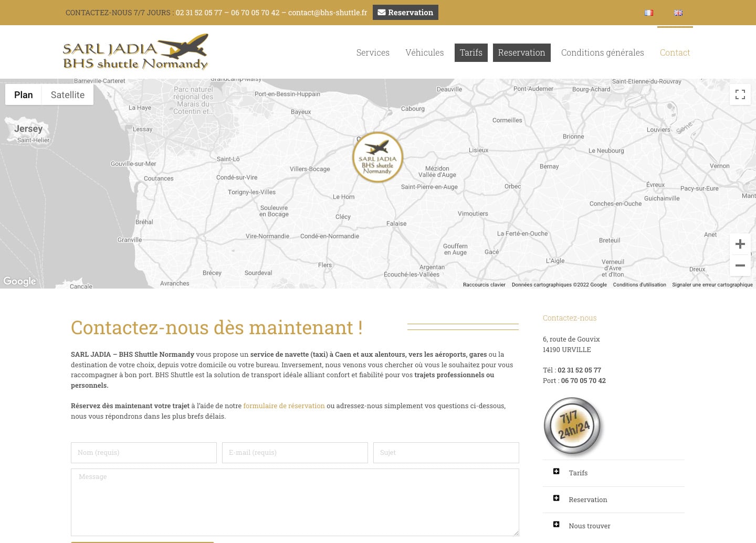Expand the Nous trouver plus icon

click(556, 524)
